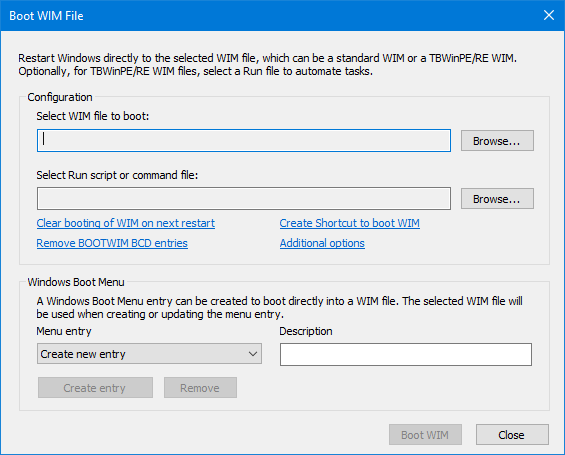Click Create Shortcut to boot WIM link
The height and width of the screenshot is (455, 565).
(x=350, y=223)
